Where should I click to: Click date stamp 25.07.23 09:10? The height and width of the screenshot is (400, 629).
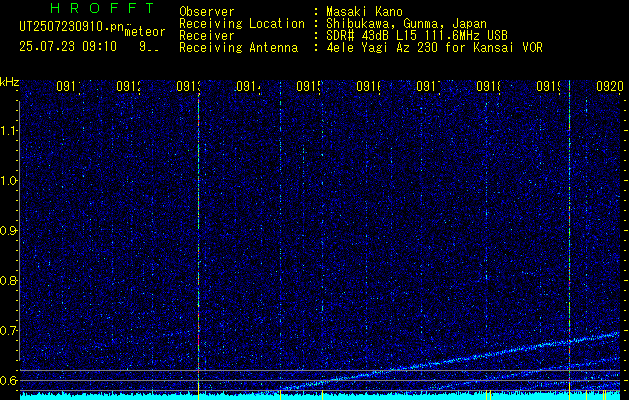[x=68, y=46]
